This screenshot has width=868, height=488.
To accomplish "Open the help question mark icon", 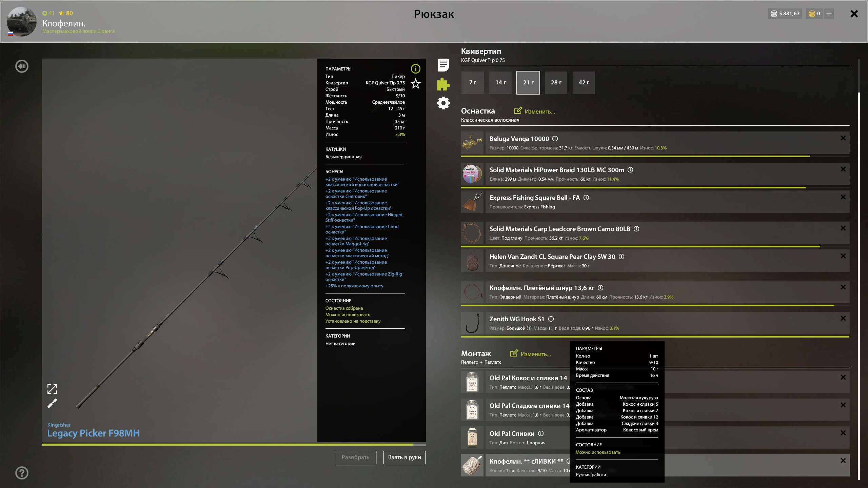I will tap(22, 473).
